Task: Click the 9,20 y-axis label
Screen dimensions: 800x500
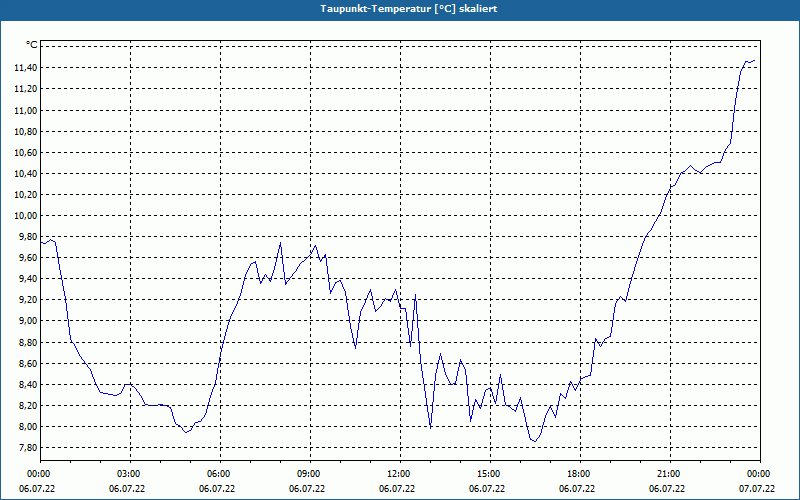Action: (x=28, y=299)
